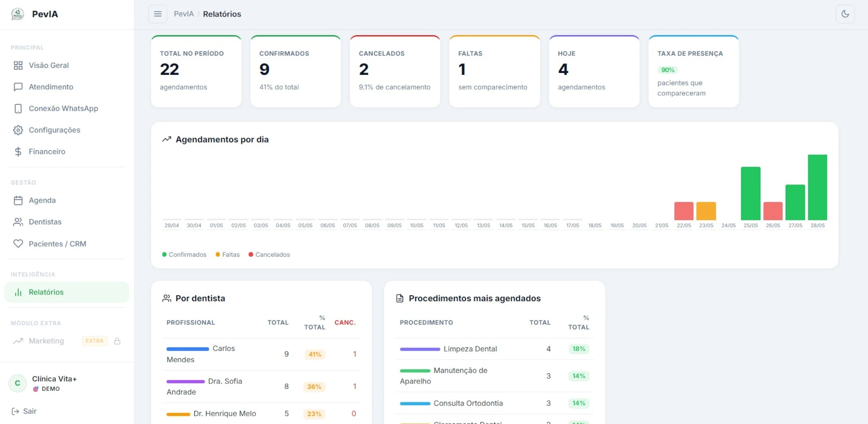
Task: Switch to dark mode with moon icon
Action: point(845,14)
